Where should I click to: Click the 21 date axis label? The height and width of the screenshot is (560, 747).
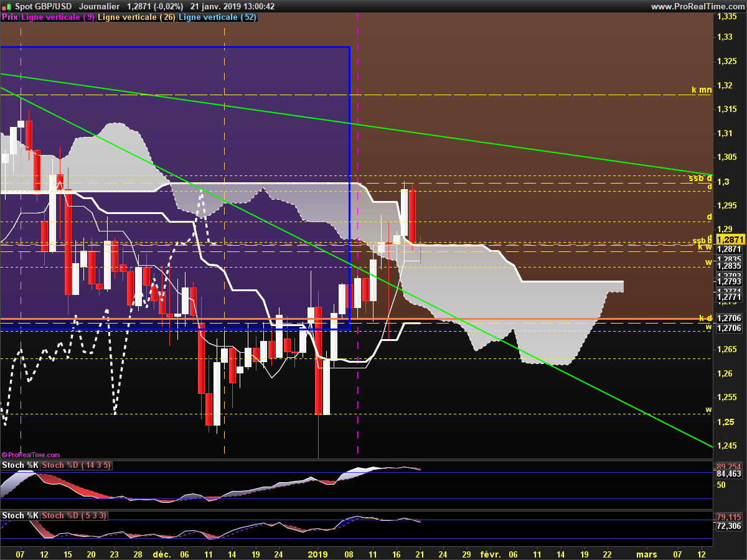(419, 554)
